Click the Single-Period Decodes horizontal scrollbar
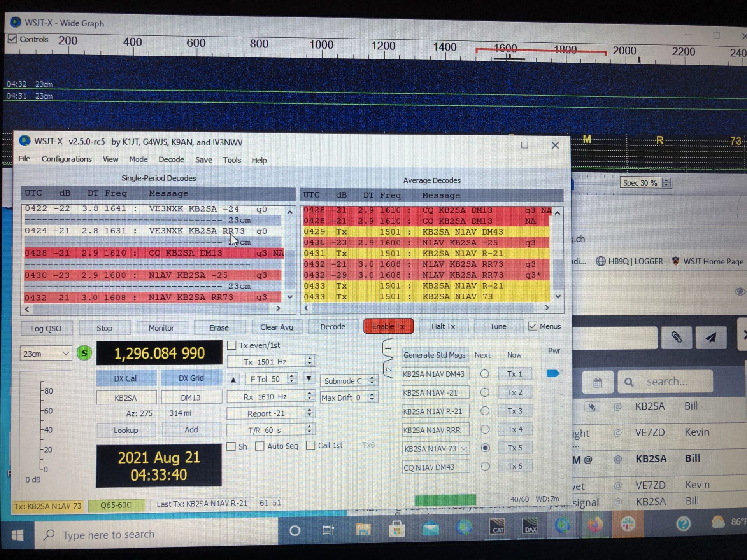 (x=152, y=308)
